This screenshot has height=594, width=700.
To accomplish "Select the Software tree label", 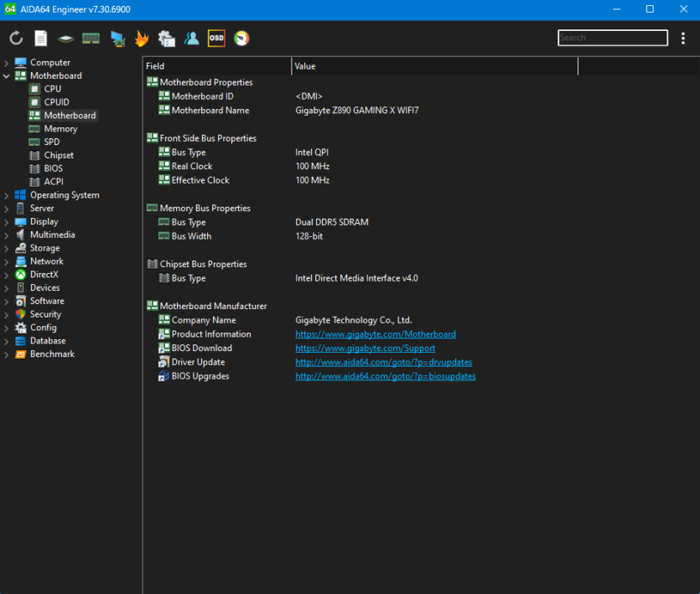I will [47, 302].
